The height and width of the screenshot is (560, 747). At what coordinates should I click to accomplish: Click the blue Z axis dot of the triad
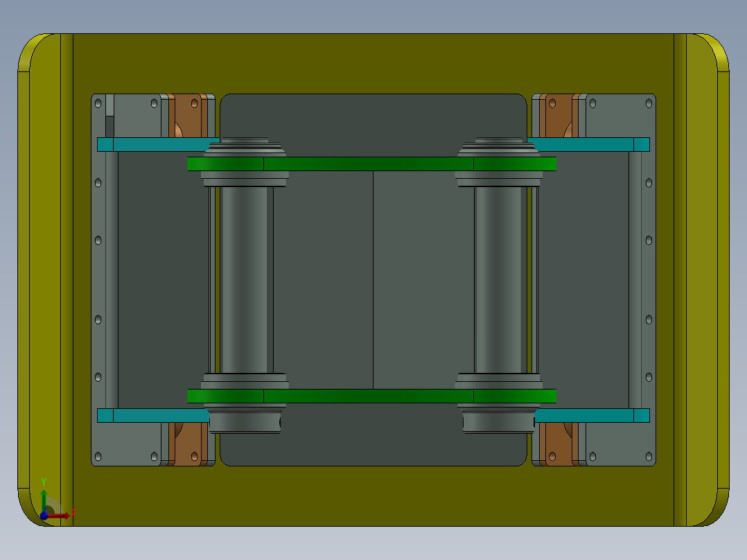click(44, 516)
